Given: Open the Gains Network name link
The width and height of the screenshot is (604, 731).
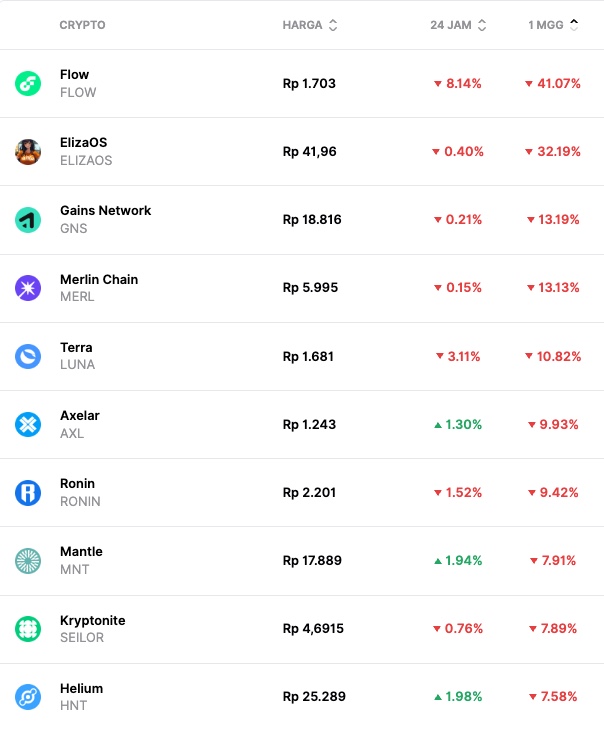Looking at the screenshot, I should click(x=106, y=211).
